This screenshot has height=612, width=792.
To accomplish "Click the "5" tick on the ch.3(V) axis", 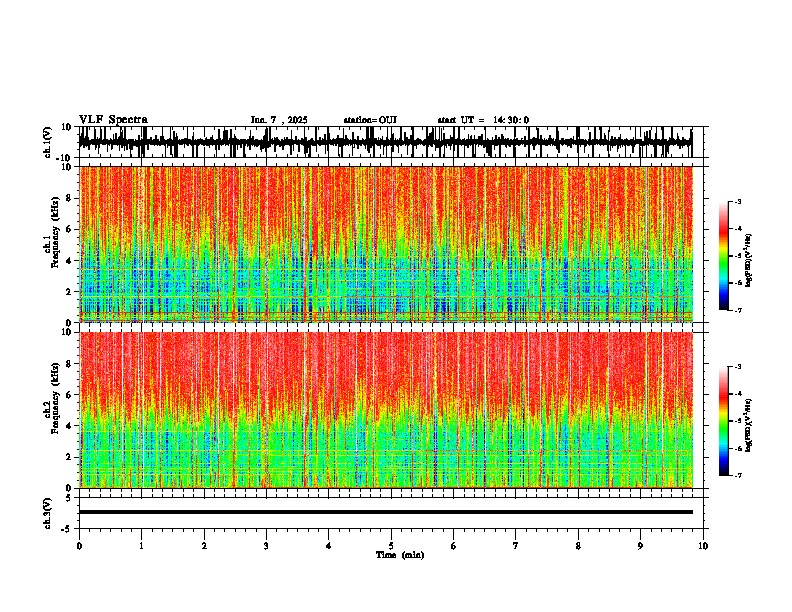I will click(x=70, y=498).
